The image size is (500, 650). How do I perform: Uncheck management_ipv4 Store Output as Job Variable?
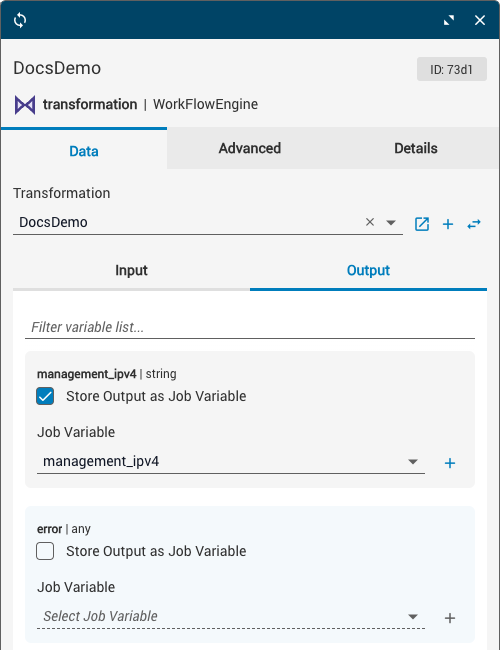45,396
